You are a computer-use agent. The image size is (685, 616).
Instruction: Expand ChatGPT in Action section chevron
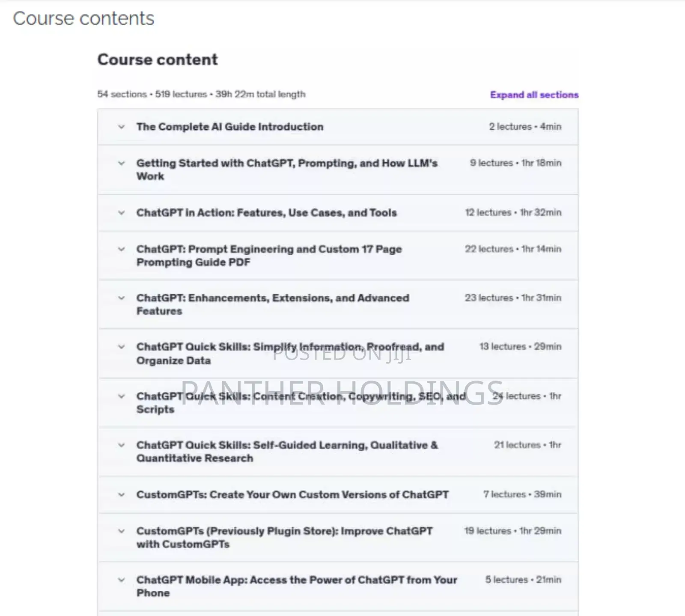click(x=266, y=213)
